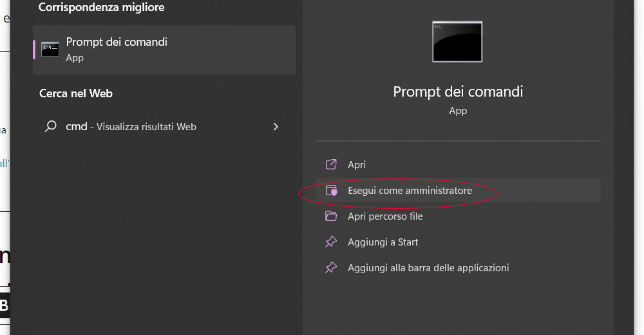Open the Prompt dei comandi best match result

(x=117, y=42)
